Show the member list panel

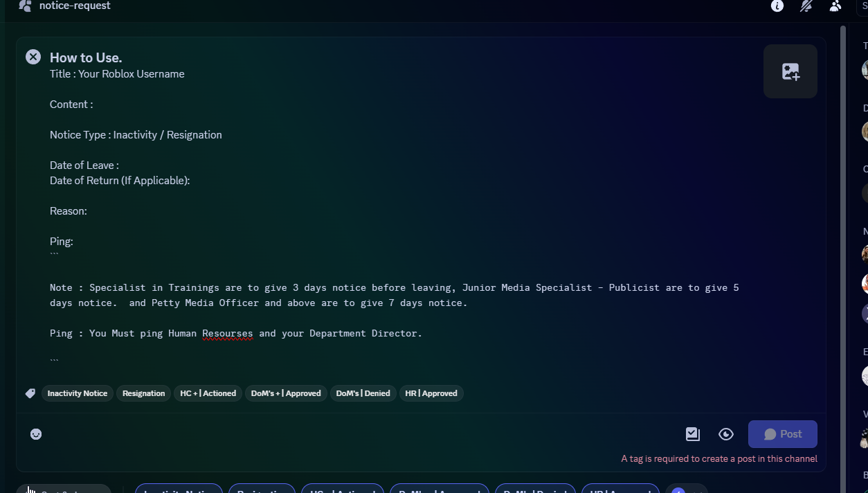pyautogui.click(x=835, y=6)
